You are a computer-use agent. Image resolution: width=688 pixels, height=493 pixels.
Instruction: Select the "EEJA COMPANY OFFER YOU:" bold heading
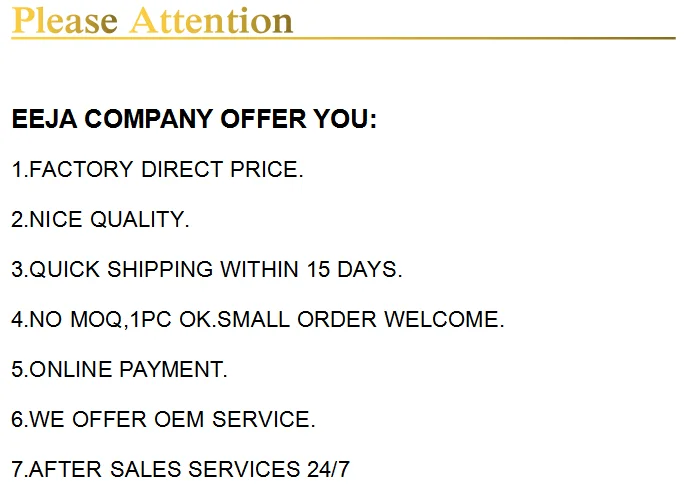click(194, 120)
